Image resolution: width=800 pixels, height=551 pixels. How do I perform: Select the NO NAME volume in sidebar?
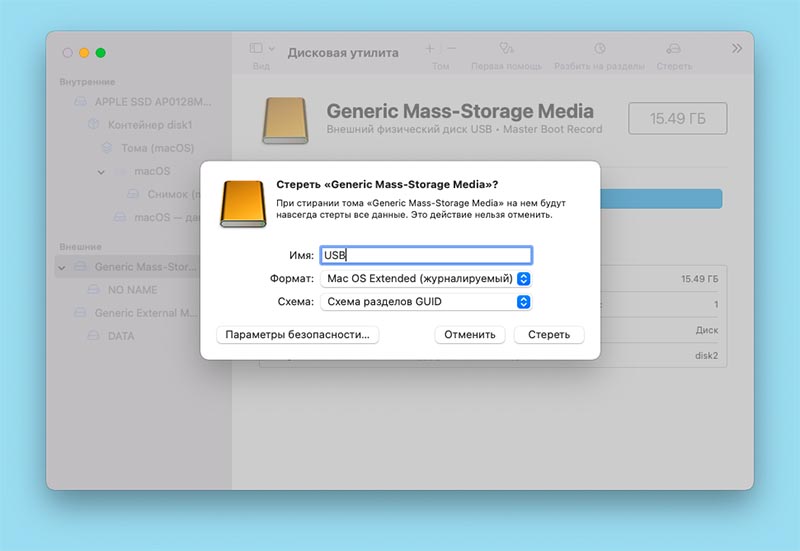point(132,290)
